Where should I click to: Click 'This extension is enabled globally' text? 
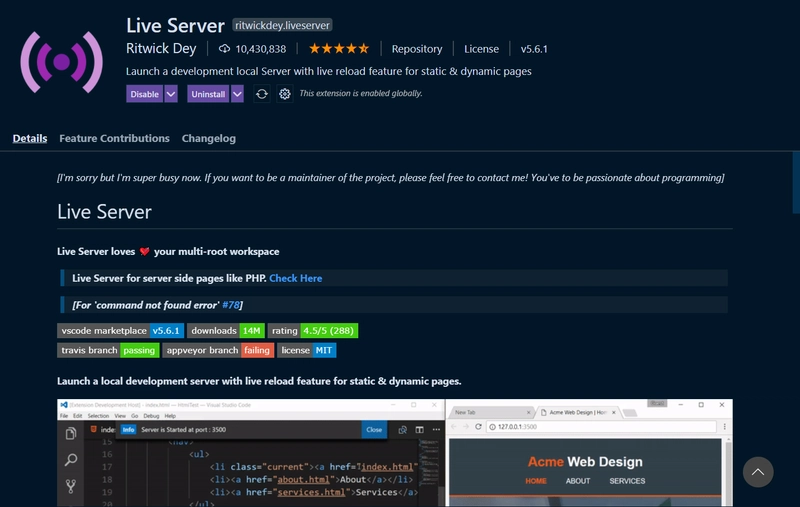[361, 93]
